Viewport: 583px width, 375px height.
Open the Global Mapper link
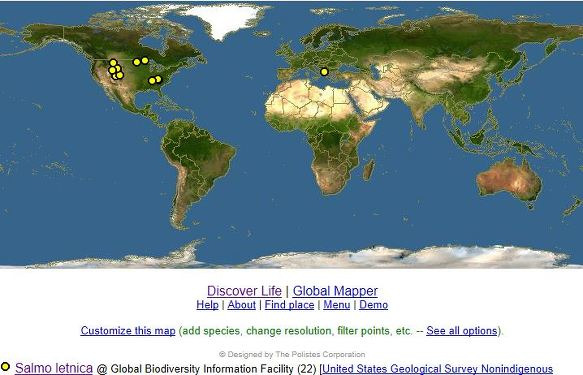(x=335, y=291)
